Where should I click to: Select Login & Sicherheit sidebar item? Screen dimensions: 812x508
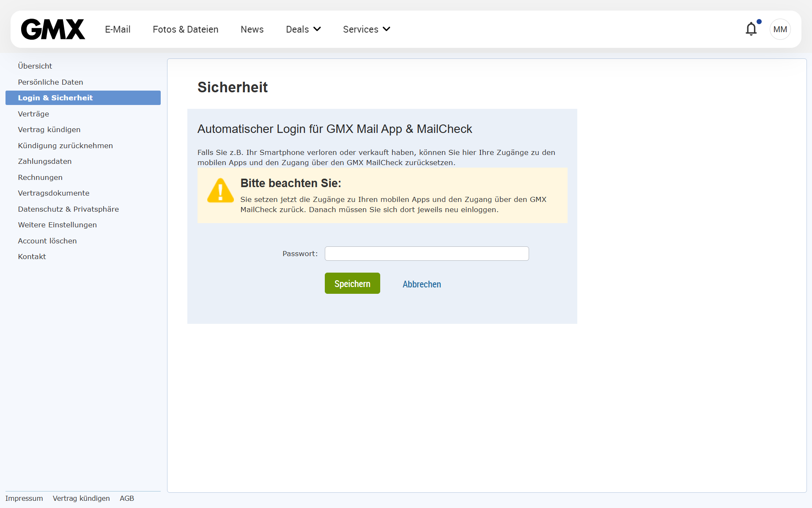[55, 98]
